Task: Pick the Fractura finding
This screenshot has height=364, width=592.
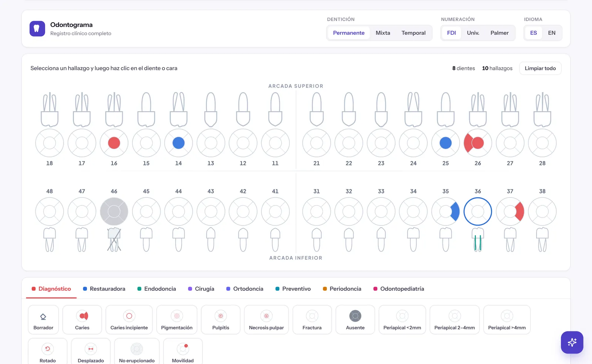Action: [312, 320]
